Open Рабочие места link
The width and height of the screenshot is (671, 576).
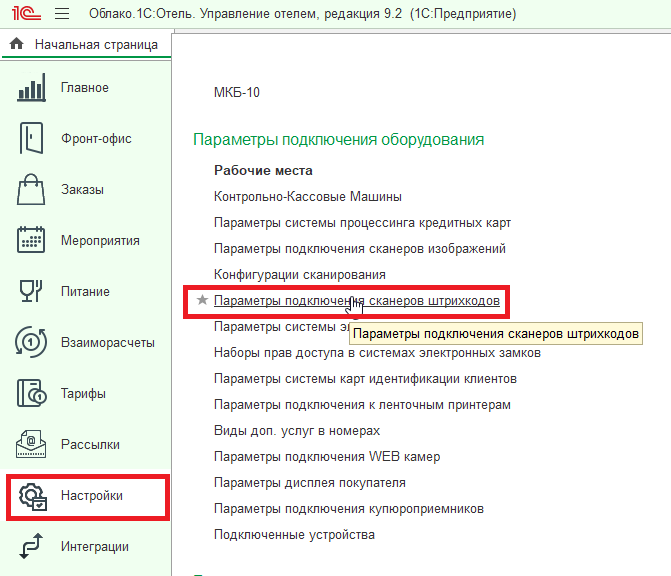(263, 170)
